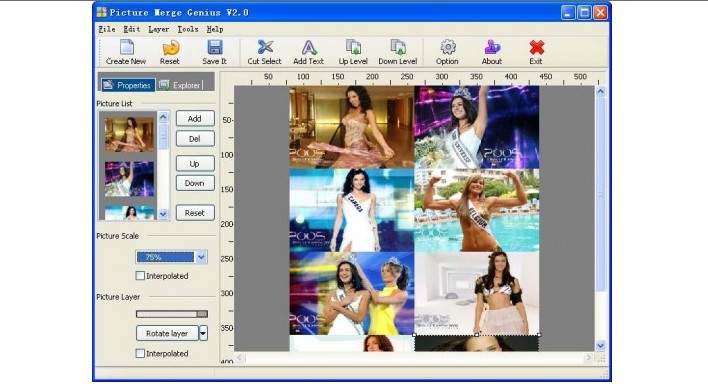Click the red Exit icon

(536, 47)
